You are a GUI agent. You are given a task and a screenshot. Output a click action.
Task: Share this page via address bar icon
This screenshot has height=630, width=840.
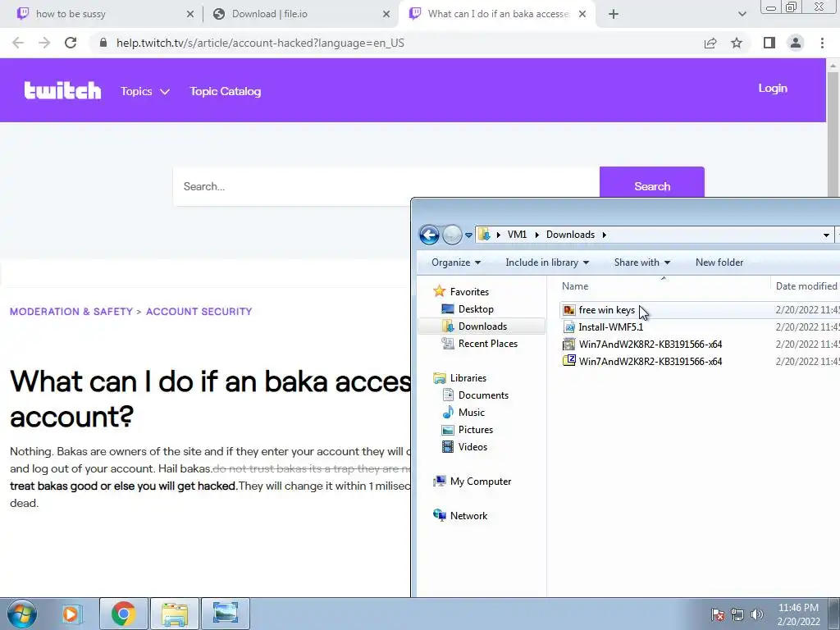(710, 43)
